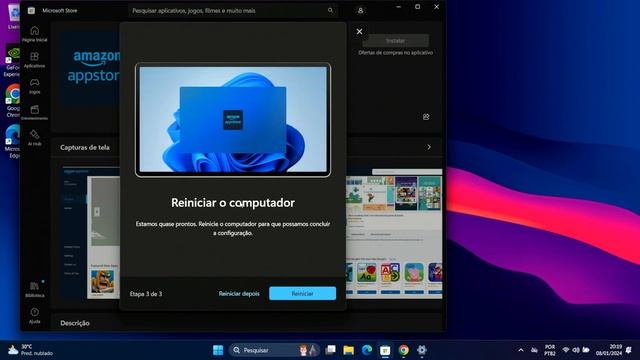The height and width of the screenshot is (360, 640).
Task: Open Task View on the taskbar
Action: click(330, 350)
